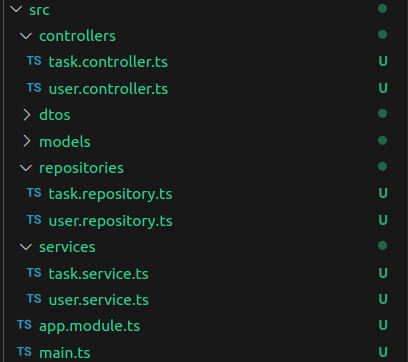Open task.service.ts file
The width and height of the screenshot is (408, 362).
click(99, 274)
